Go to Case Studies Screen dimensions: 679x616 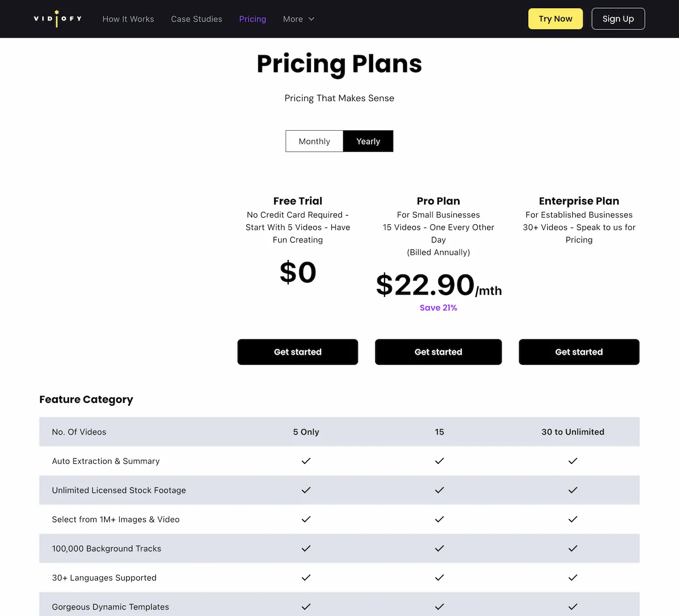pyautogui.click(x=196, y=19)
